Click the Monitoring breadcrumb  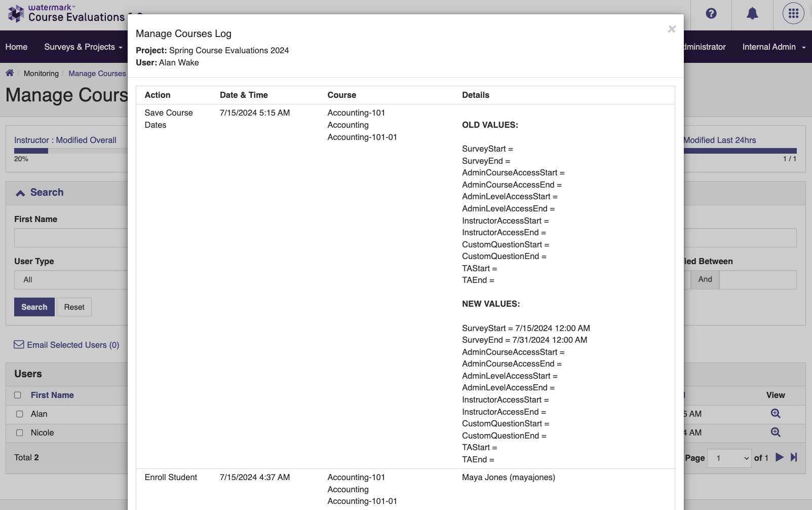pyautogui.click(x=41, y=74)
